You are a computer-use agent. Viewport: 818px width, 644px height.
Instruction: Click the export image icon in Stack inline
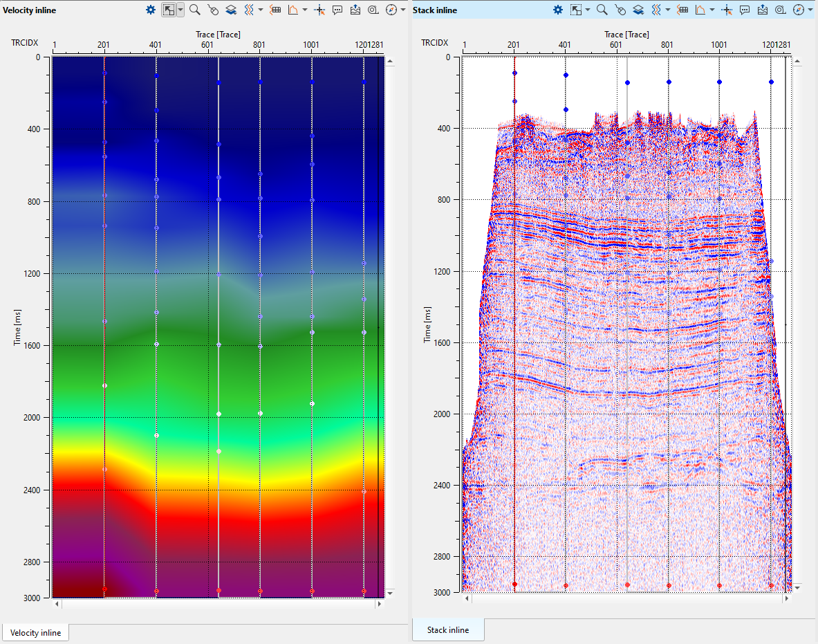click(762, 10)
